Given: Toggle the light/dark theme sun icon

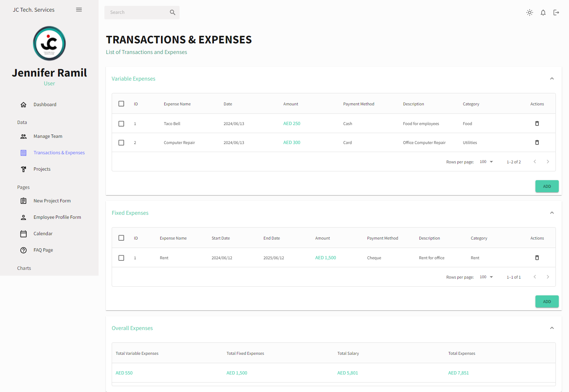Looking at the screenshot, I should 530,13.
